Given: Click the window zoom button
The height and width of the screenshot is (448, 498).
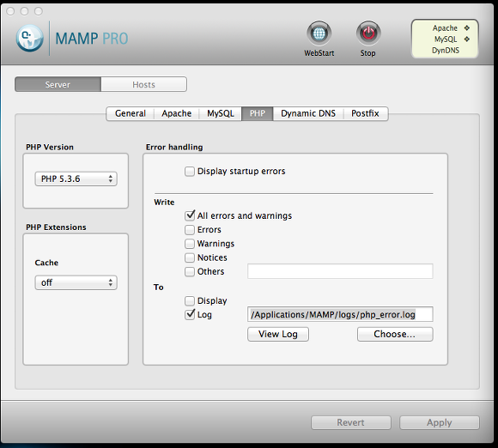Looking at the screenshot, I should [x=39, y=11].
